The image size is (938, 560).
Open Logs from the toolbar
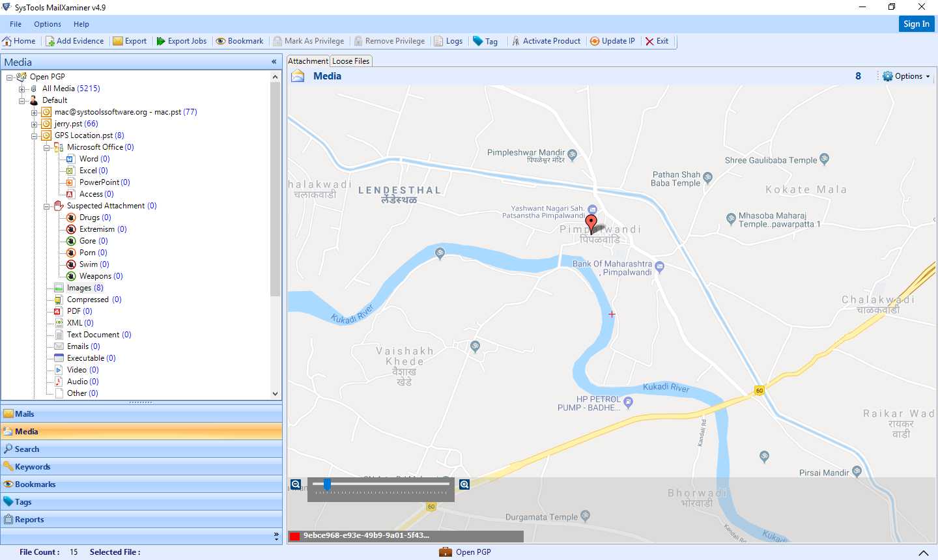pyautogui.click(x=448, y=41)
